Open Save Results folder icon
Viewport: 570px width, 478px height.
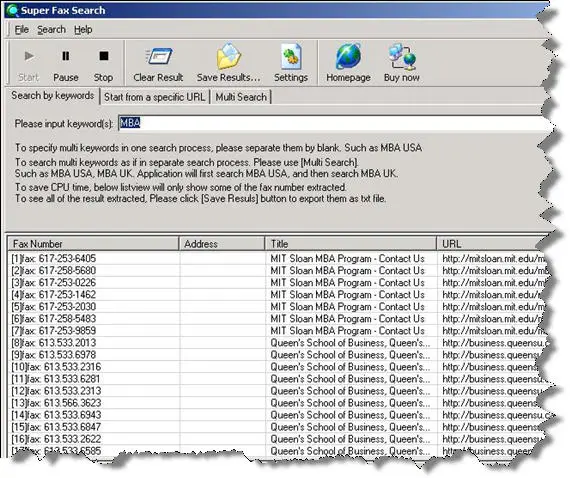tap(229, 56)
